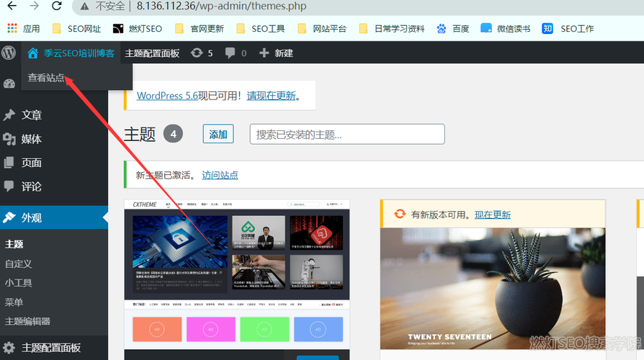Open the 自定义 submenu item
The width and height of the screenshot is (644, 360).
pyautogui.click(x=19, y=264)
